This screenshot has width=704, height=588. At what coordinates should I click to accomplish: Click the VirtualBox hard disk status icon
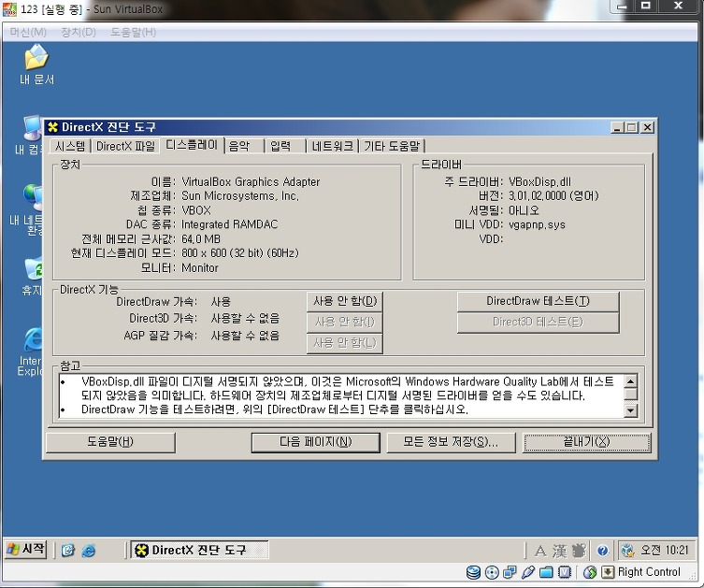[x=473, y=572]
